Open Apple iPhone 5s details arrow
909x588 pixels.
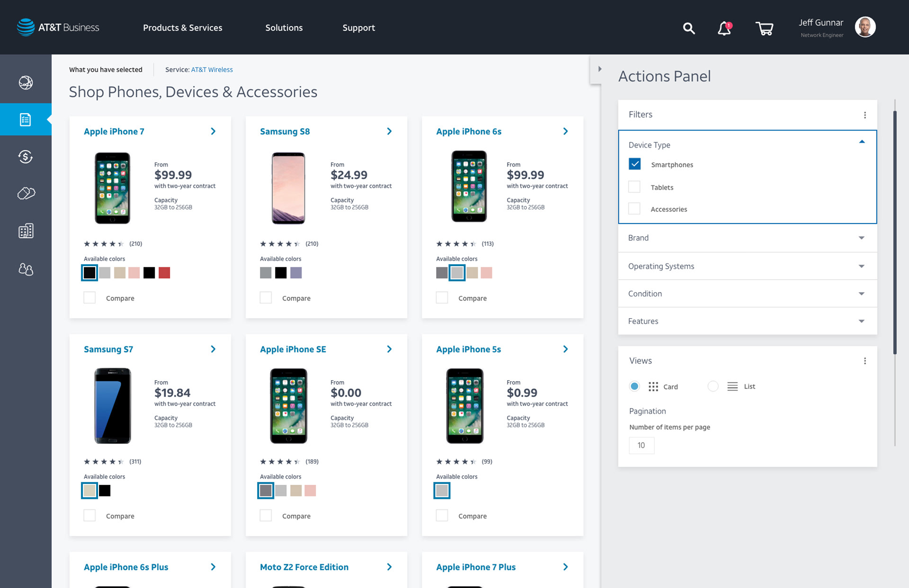pos(565,349)
